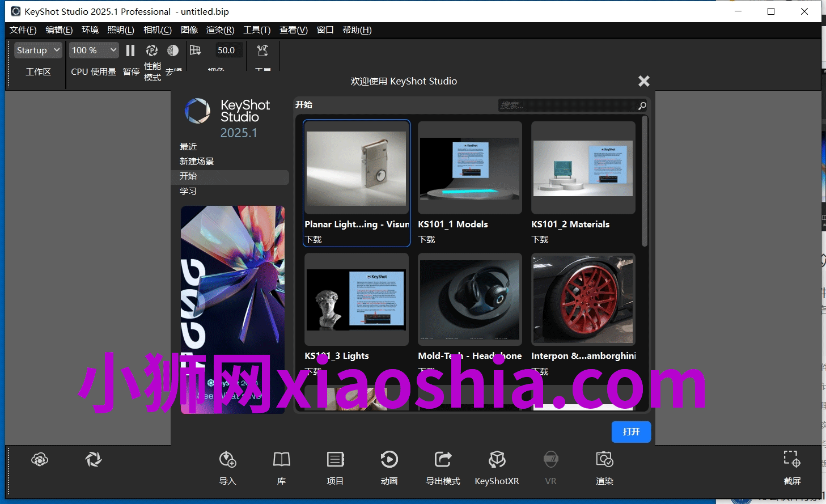Open the 渲染(R) menu
826x504 pixels.
click(221, 29)
